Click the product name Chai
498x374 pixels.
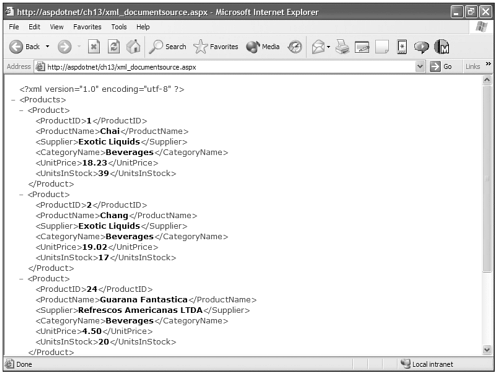[x=110, y=131]
